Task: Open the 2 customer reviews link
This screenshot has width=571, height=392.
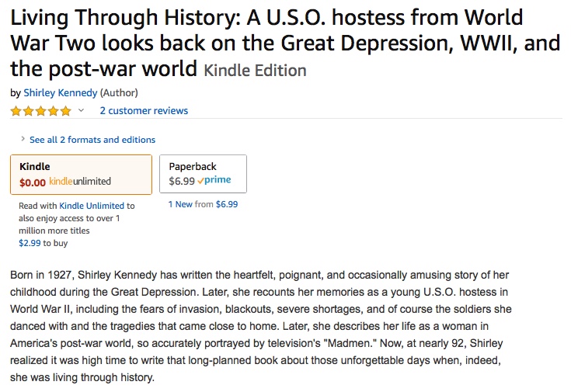Action: tap(144, 111)
